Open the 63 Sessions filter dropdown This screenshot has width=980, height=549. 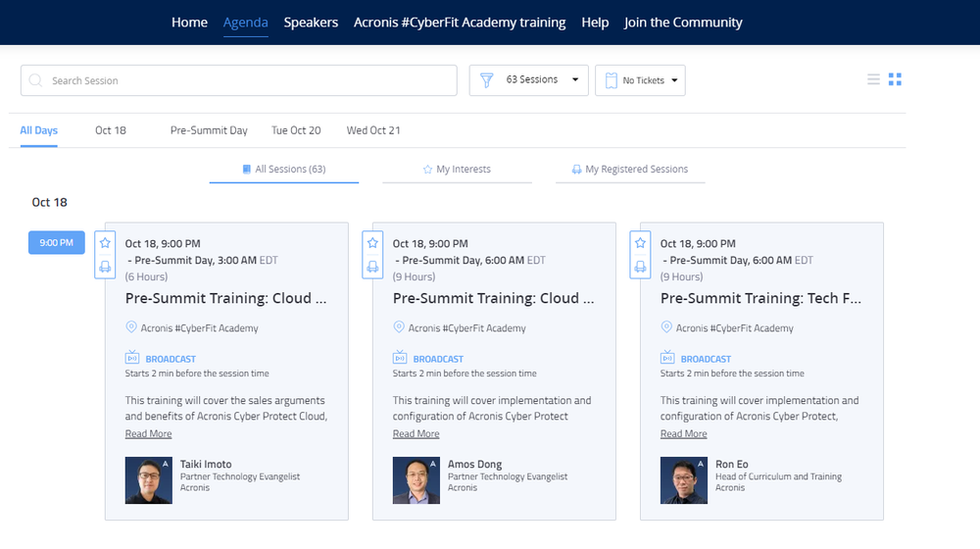[x=529, y=80]
